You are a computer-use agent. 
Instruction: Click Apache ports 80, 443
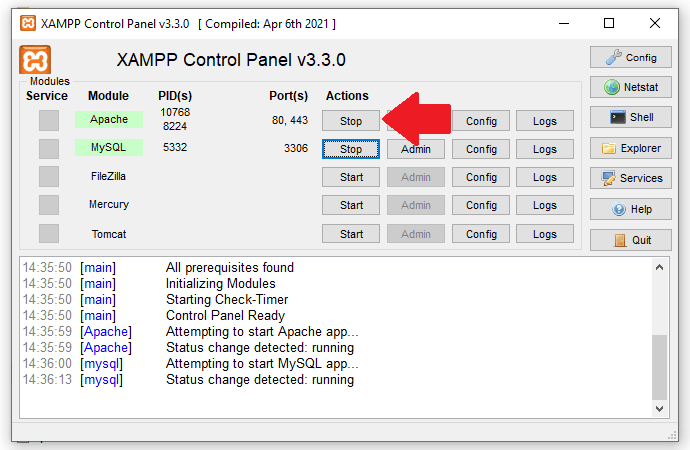pyautogui.click(x=290, y=120)
